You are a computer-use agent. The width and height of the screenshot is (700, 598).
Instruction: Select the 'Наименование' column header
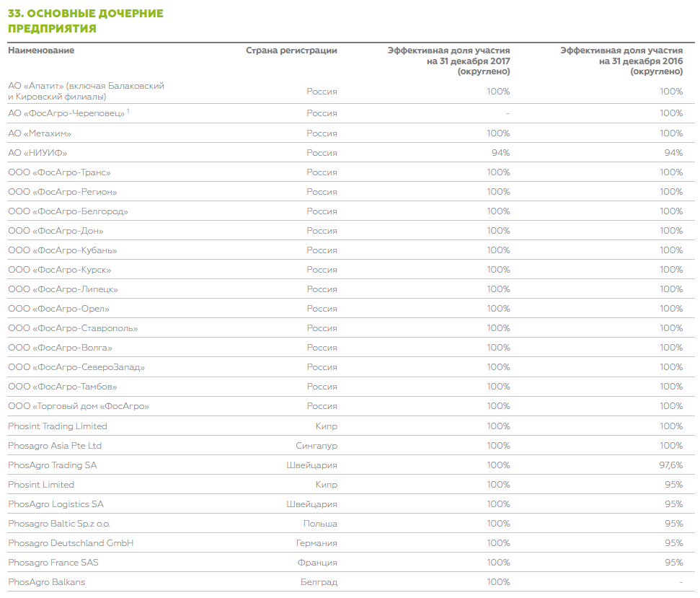point(41,50)
